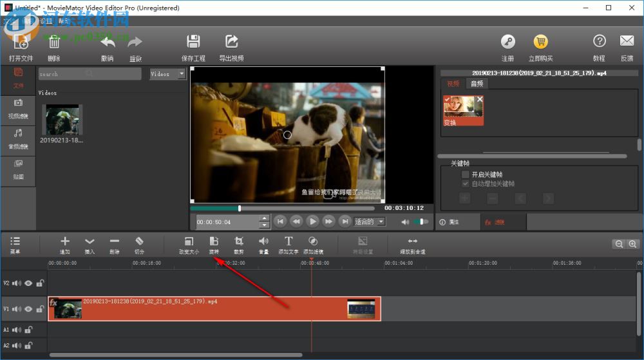Save project with 保存工程 disk icon

point(193,41)
